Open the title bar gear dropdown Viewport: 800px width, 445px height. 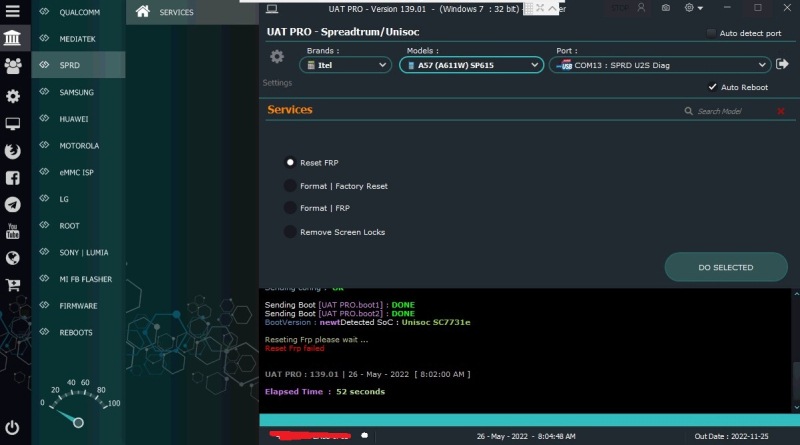click(x=693, y=8)
